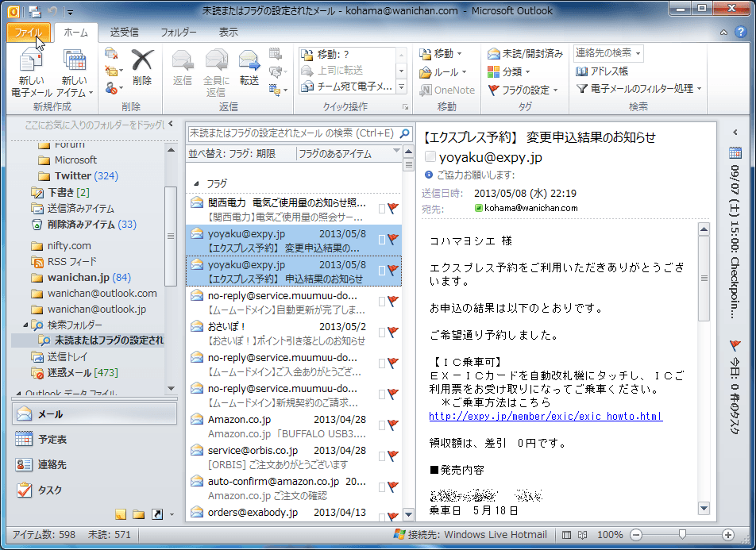Click presence box beside yoyaku@expy.jp sender

(x=430, y=156)
